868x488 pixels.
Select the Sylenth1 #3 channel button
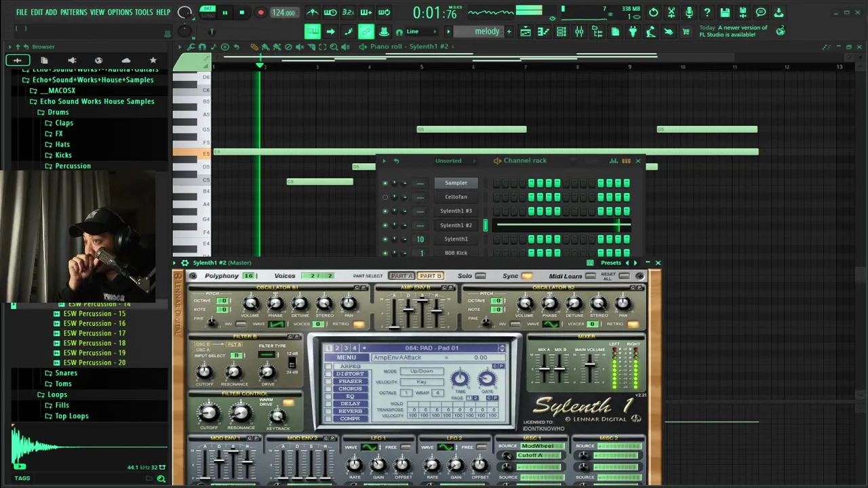tap(456, 211)
